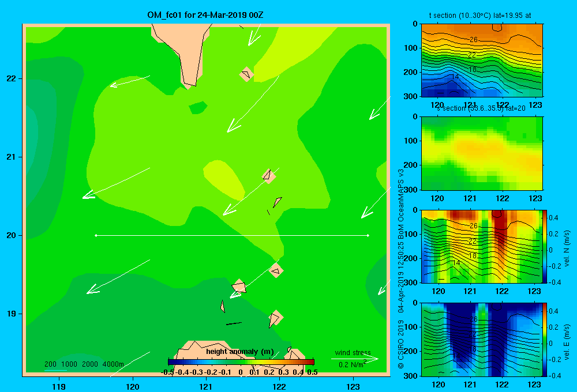Click the '0.2 N/m²' wind scale value
This screenshot has height=392, width=577.
pos(353,364)
